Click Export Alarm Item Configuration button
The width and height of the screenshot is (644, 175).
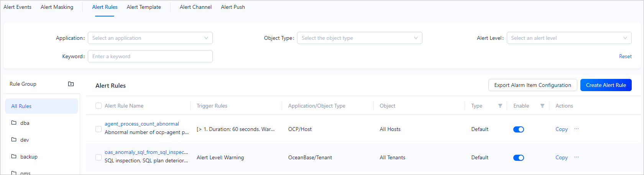point(532,85)
